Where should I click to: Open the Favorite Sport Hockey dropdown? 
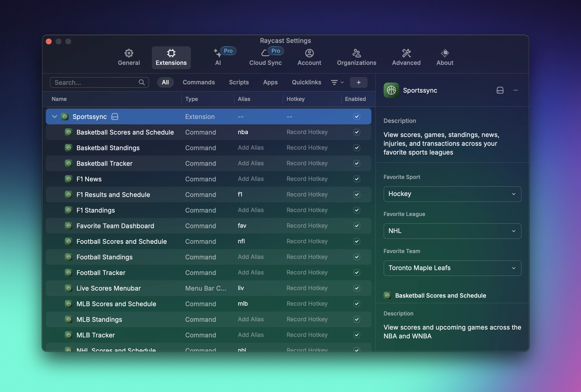click(452, 194)
